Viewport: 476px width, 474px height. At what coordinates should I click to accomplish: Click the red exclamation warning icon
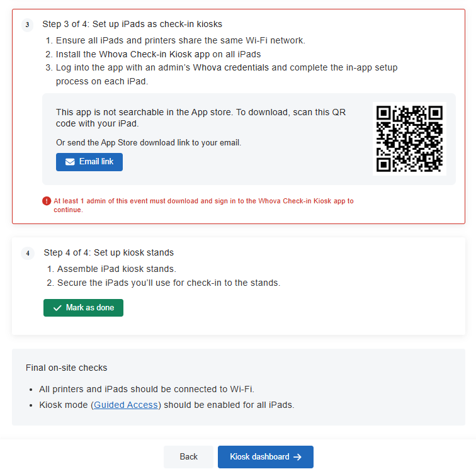tap(47, 201)
